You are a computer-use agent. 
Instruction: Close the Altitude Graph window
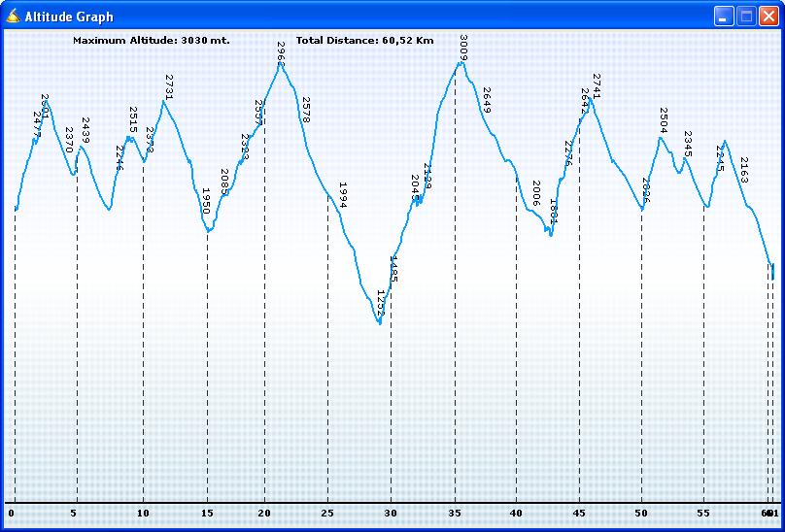click(768, 17)
